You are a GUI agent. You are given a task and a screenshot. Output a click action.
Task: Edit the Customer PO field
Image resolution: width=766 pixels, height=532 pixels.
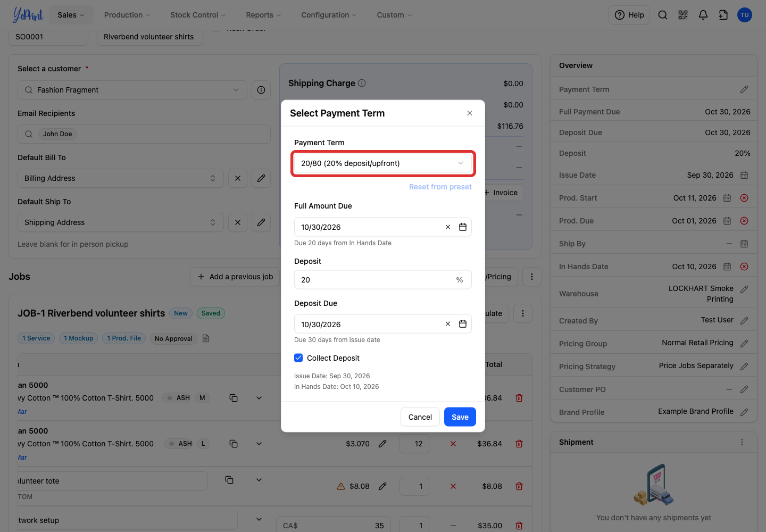pyautogui.click(x=744, y=389)
